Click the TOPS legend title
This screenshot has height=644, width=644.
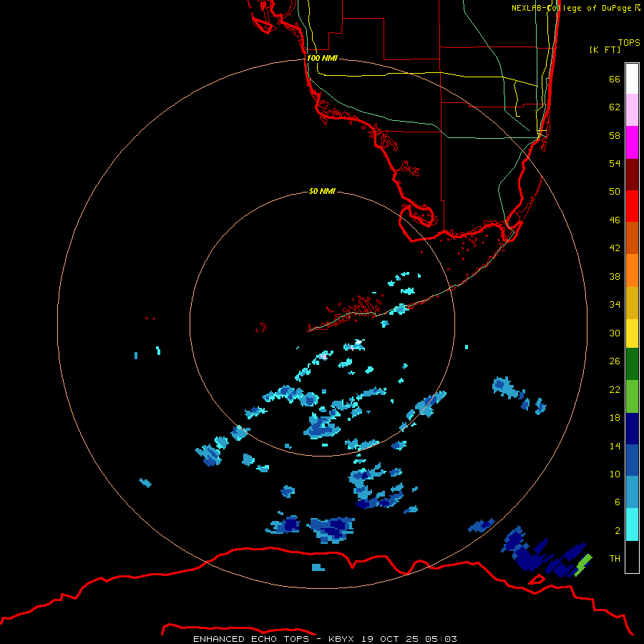[x=629, y=42]
